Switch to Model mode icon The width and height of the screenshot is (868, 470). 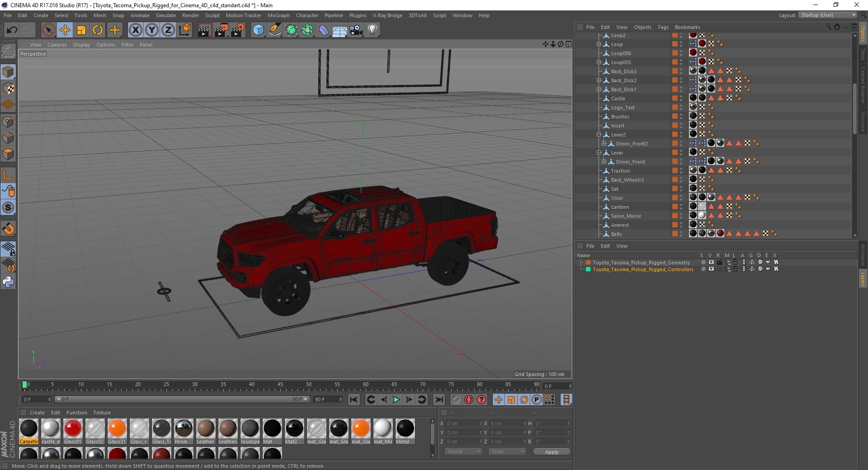pyautogui.click(x=8, y=72)
